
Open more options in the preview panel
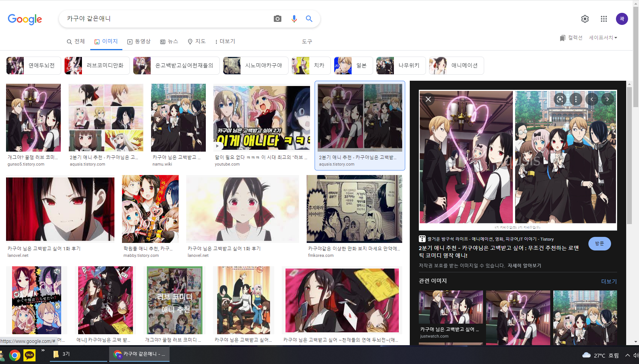pos(576,99)
